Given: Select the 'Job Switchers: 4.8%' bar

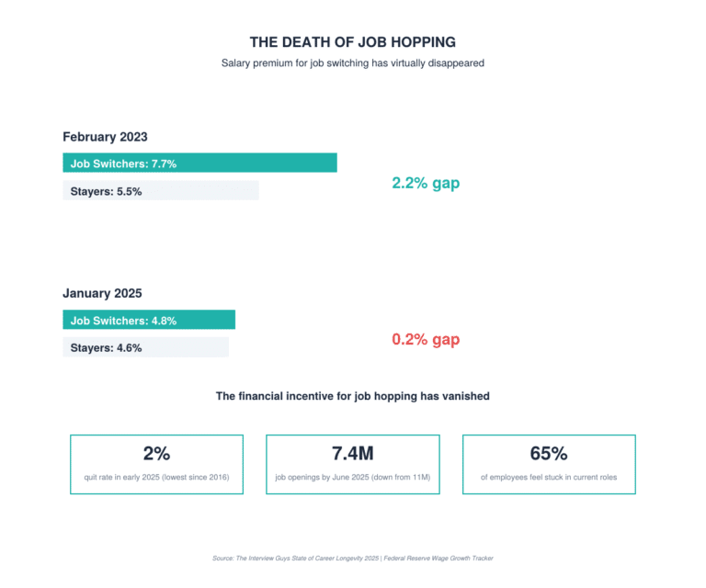Looking at the screenshot, I should [x=149, y=321].
